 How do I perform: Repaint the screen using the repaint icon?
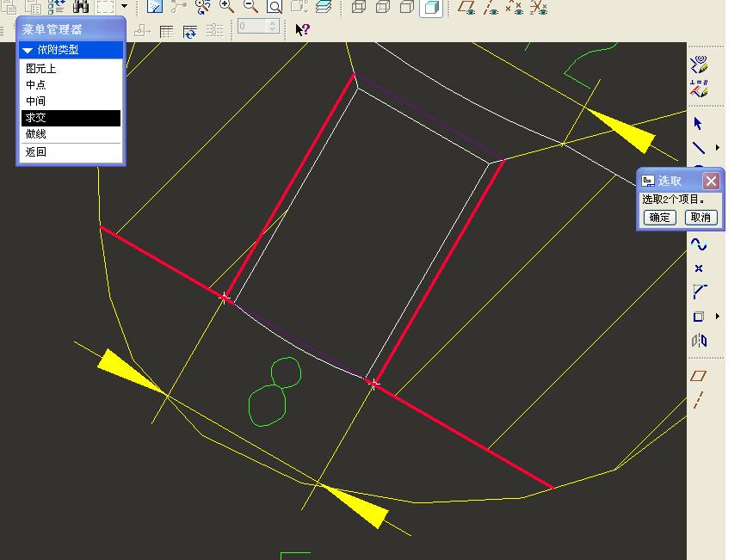(155, 7)
